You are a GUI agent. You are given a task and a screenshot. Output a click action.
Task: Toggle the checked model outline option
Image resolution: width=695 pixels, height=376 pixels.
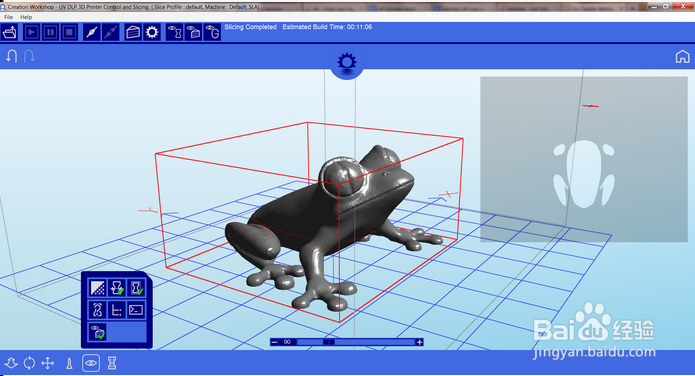click(x=136, y=287)
